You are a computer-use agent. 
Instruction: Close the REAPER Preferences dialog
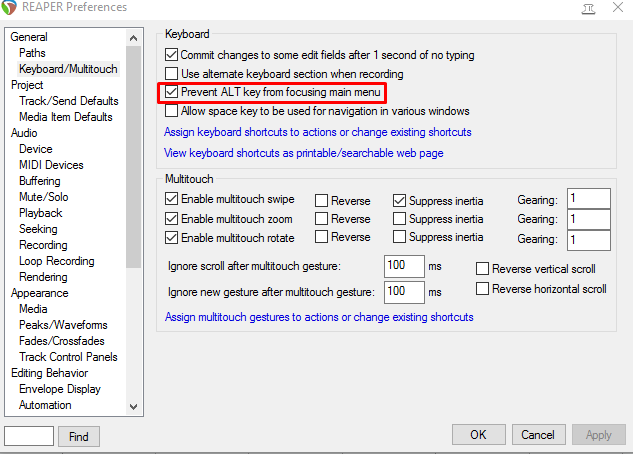[618, 7]
